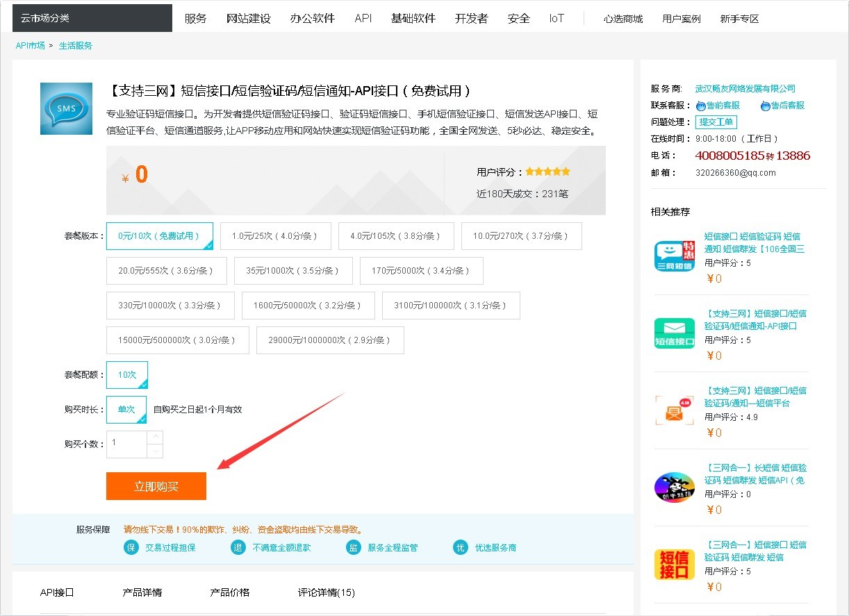Open the cartoon-face 长短信 recommendation thumbnail
This screenshot has width=849, height=616.
click(675, 487)
